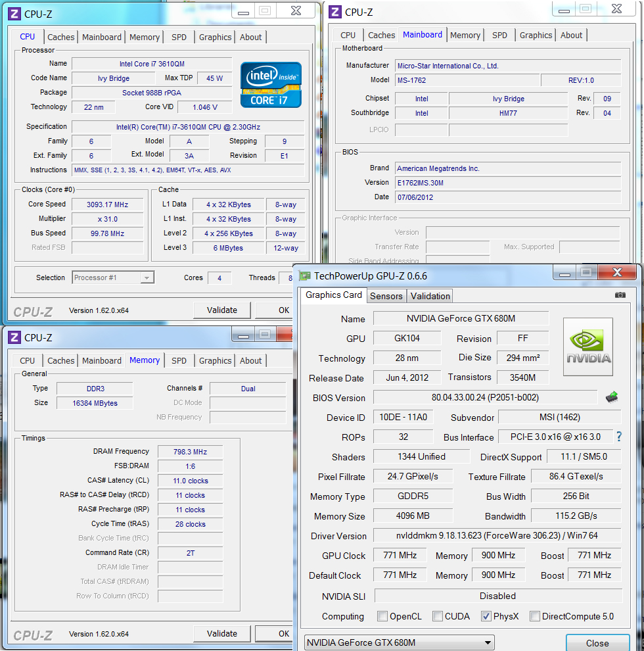Click the NVIDIA SLI Disabled field

point(498,596)
